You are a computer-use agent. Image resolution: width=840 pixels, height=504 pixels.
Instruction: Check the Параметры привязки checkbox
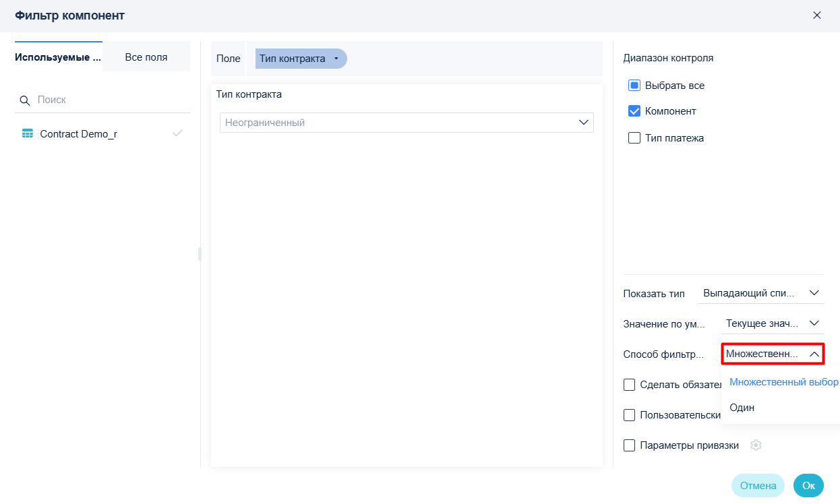[630, 445]
